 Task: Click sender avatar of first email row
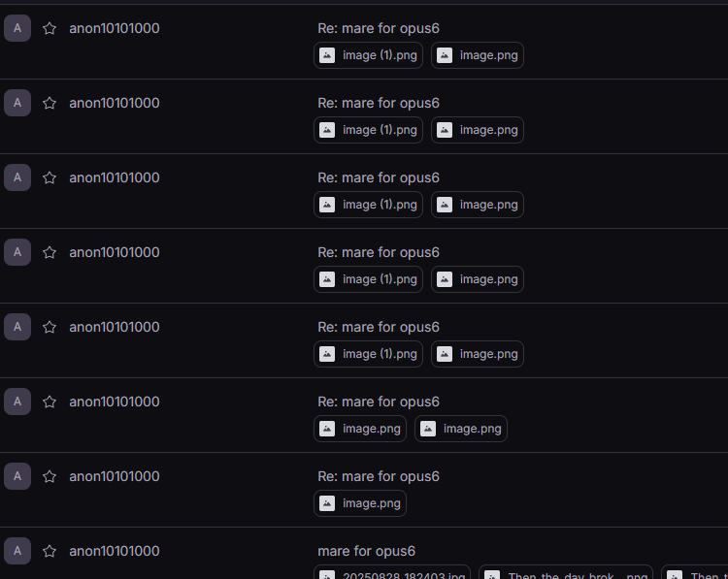17,28
